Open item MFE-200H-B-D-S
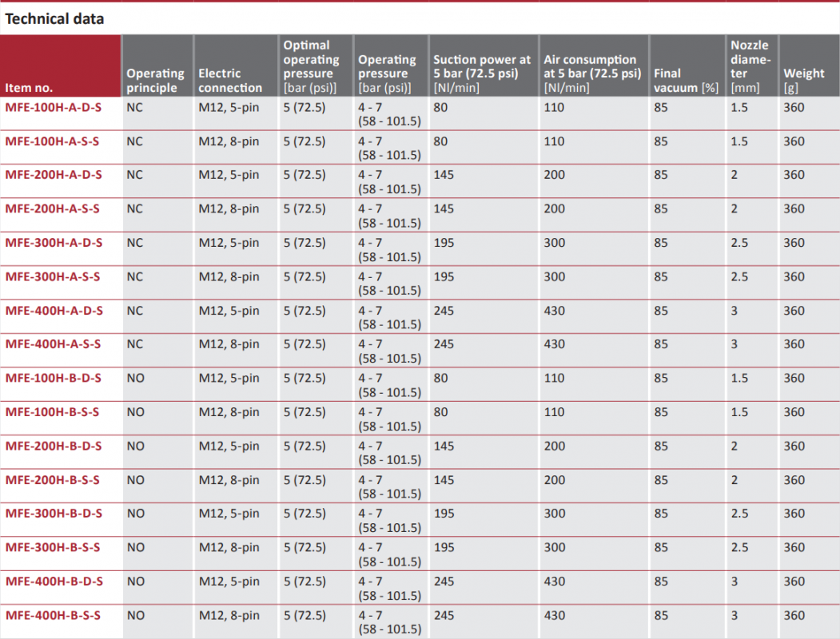 click(53, 447)
